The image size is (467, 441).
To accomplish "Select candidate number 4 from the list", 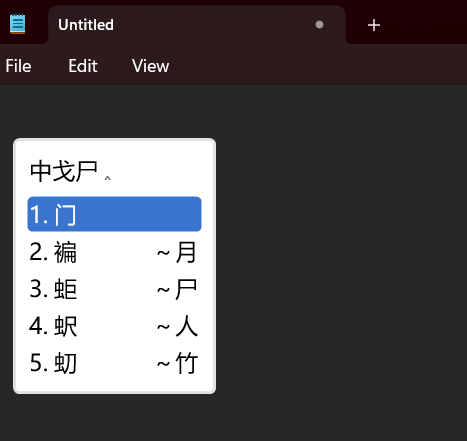I will pyautogui.click(x=114, y=326).
